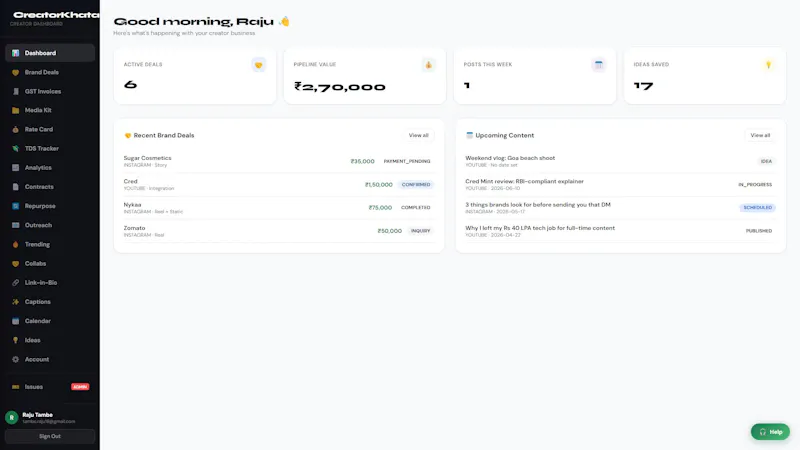This screenshot has height=450, width=800.
Task: Open the Nykaa deal row
Action: (x=279, y=208)
